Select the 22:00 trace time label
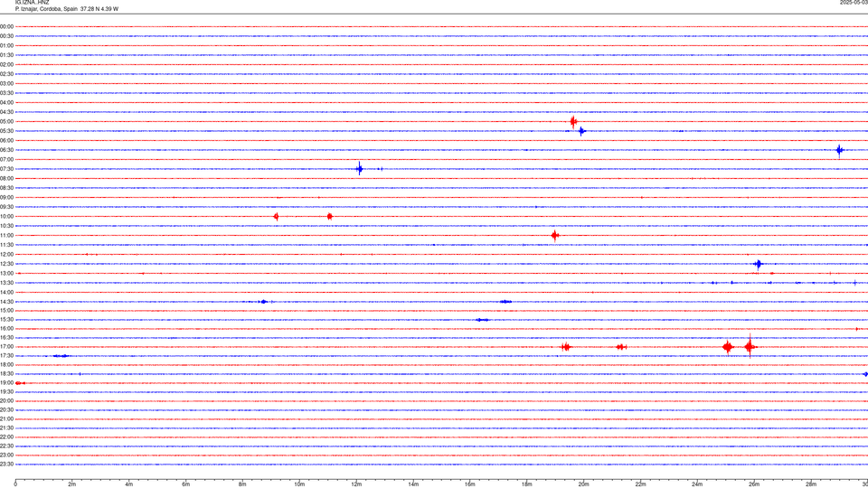 point(6,437)
